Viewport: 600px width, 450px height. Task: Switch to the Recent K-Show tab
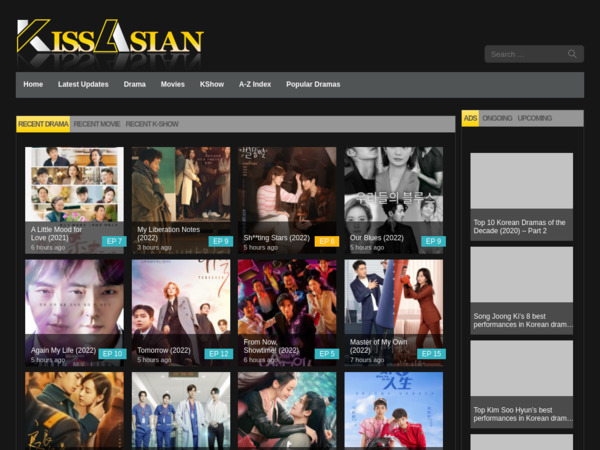click(x=152, y=124)
